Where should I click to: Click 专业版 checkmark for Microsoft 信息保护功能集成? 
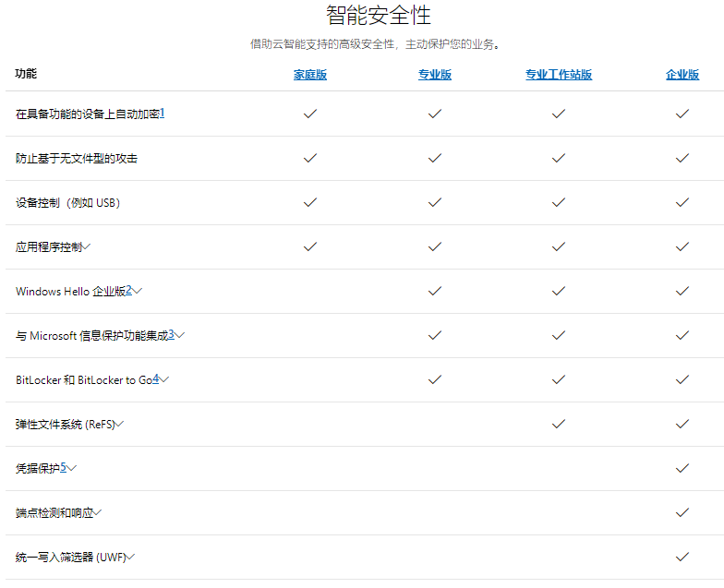[x=434, y=335]
